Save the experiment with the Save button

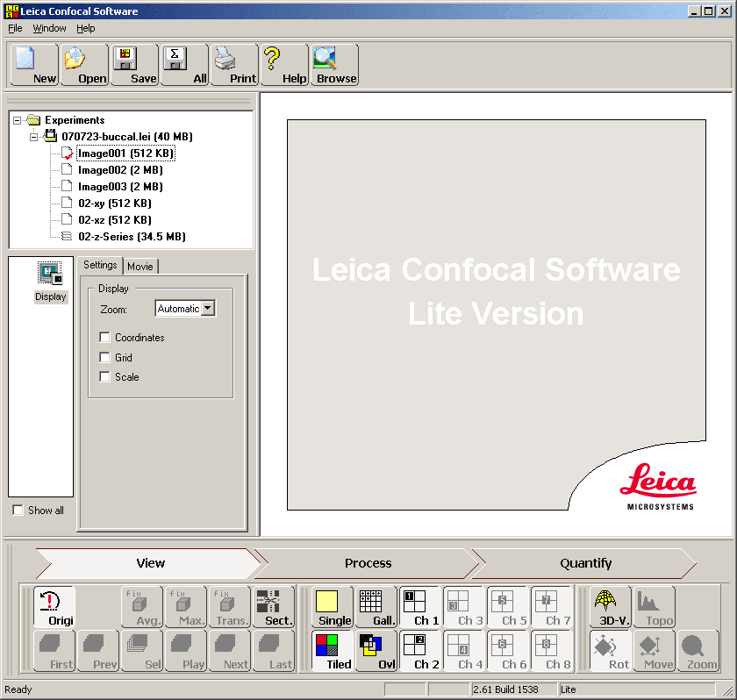click(134, 65)
